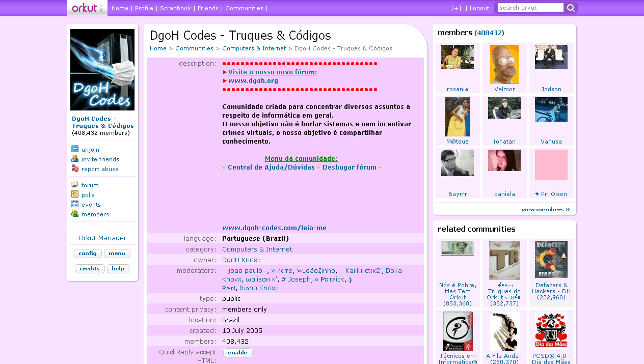Viewport: 644px width, 364px height.
Task: Open owner DgoH Knoxx profile
Action: [242, 260]
